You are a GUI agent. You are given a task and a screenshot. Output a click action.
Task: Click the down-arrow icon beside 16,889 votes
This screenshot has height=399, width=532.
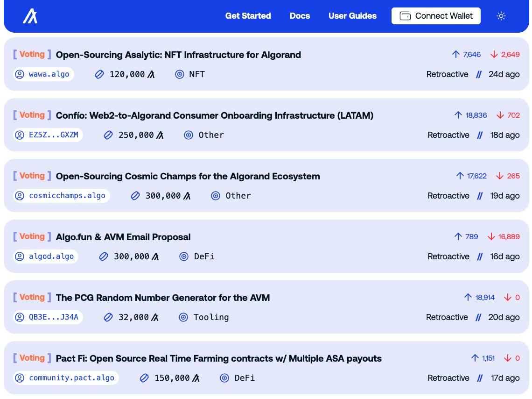(x=491, y=237)
